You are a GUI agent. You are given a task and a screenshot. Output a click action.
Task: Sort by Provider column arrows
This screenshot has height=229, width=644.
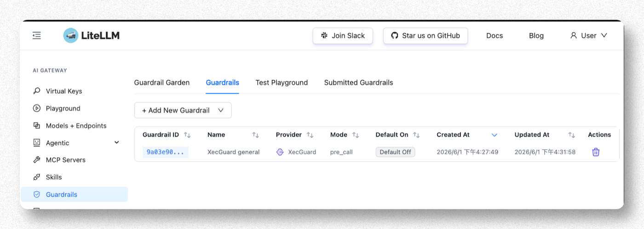pyautogui.click(x=310, y=135)
